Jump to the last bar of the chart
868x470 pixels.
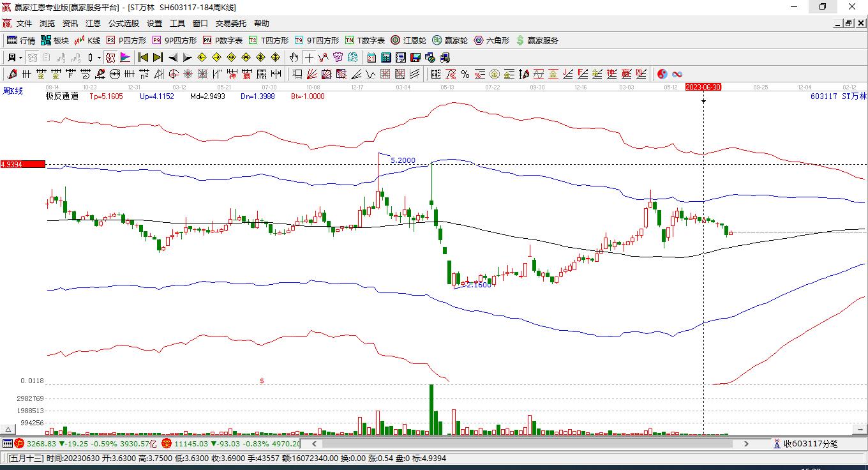coord(158,57)
